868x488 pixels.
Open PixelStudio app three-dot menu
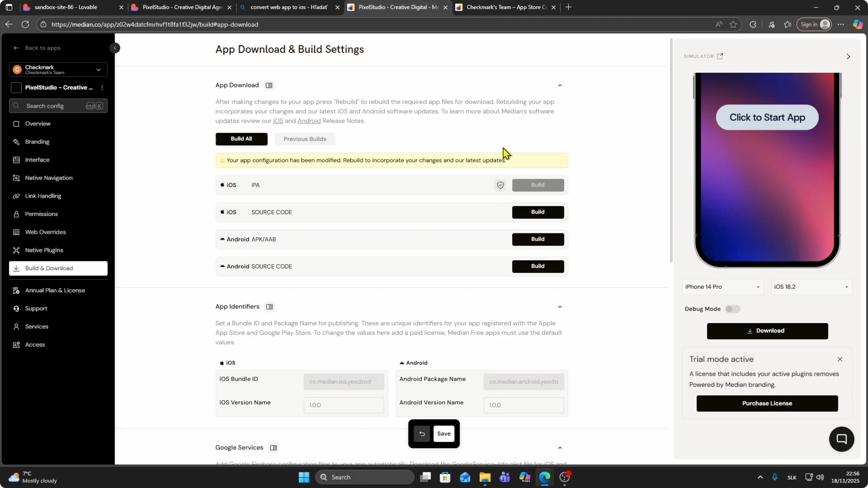(102, 87)
